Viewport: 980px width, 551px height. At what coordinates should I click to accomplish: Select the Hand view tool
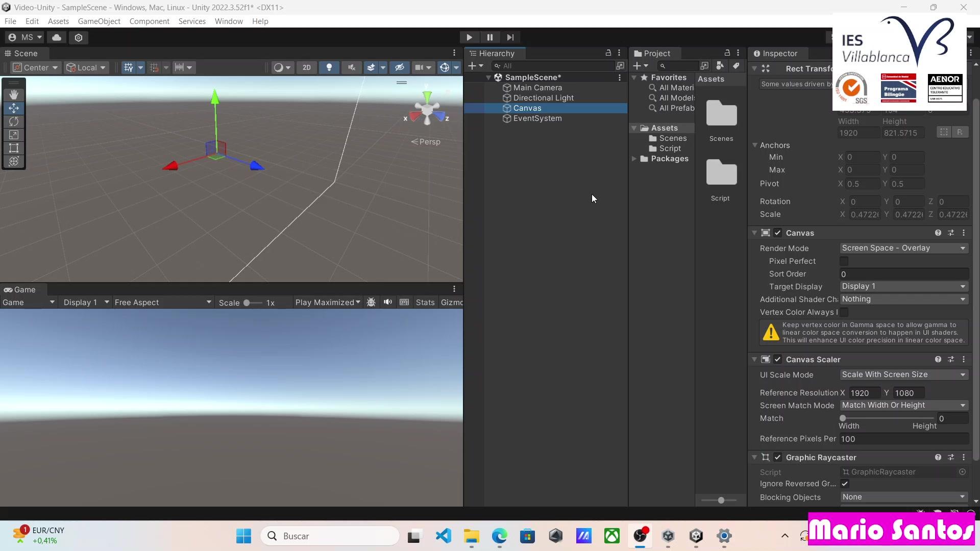pyautogui.click(x=14, y=95)
